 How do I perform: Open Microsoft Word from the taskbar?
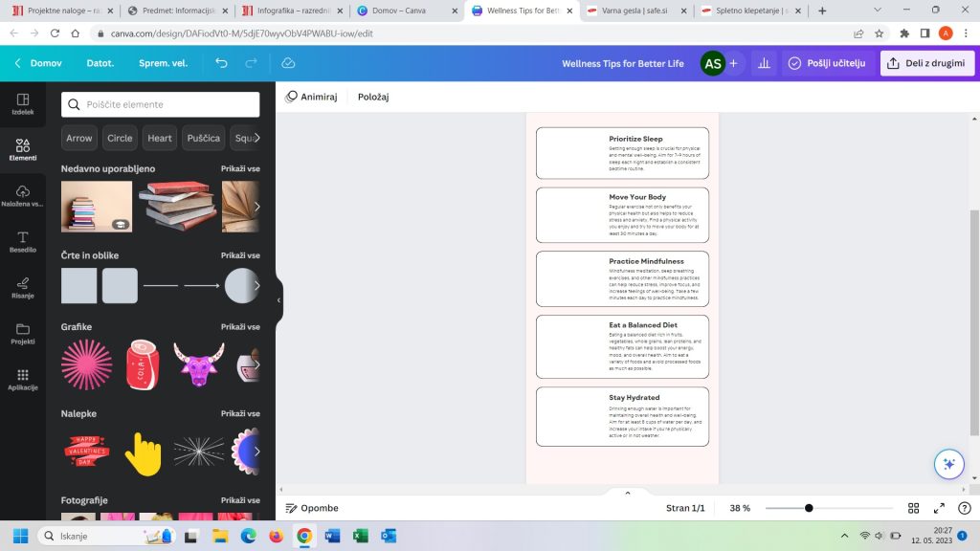(332, 536)
